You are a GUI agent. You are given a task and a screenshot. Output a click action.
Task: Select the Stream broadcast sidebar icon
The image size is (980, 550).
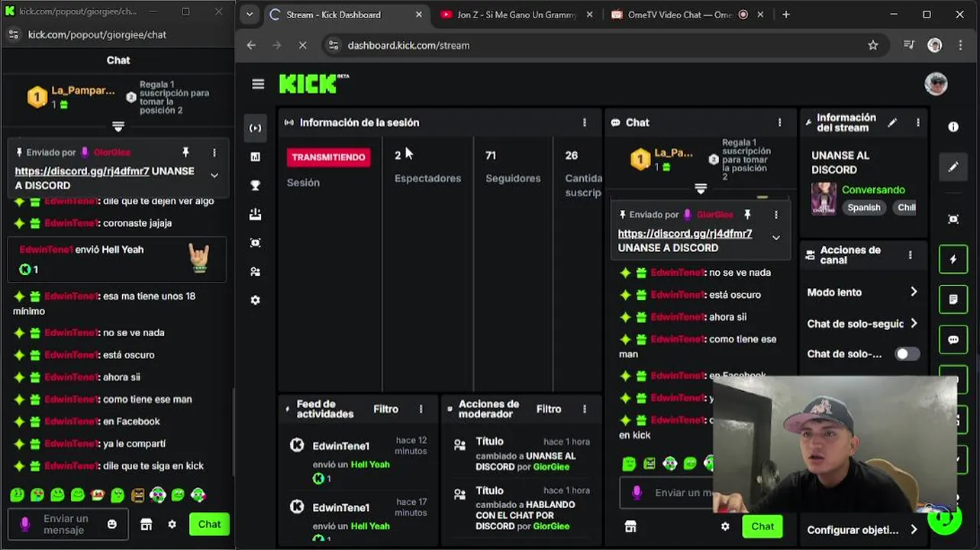pyautogui.click(x=255, y=128)
